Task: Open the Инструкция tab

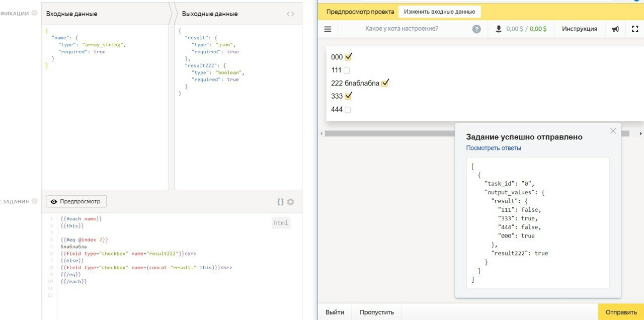Action: (x=580, y=29)
